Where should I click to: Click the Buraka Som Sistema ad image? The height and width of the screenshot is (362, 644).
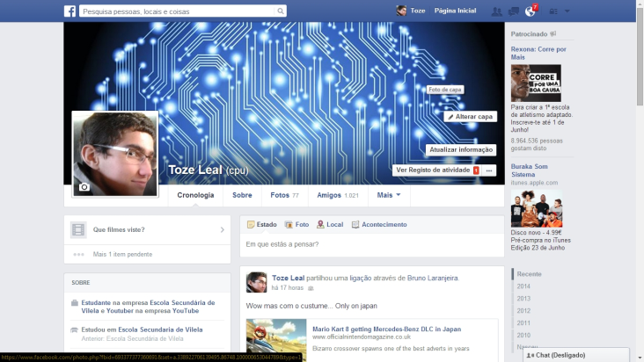tap(537, 208)
